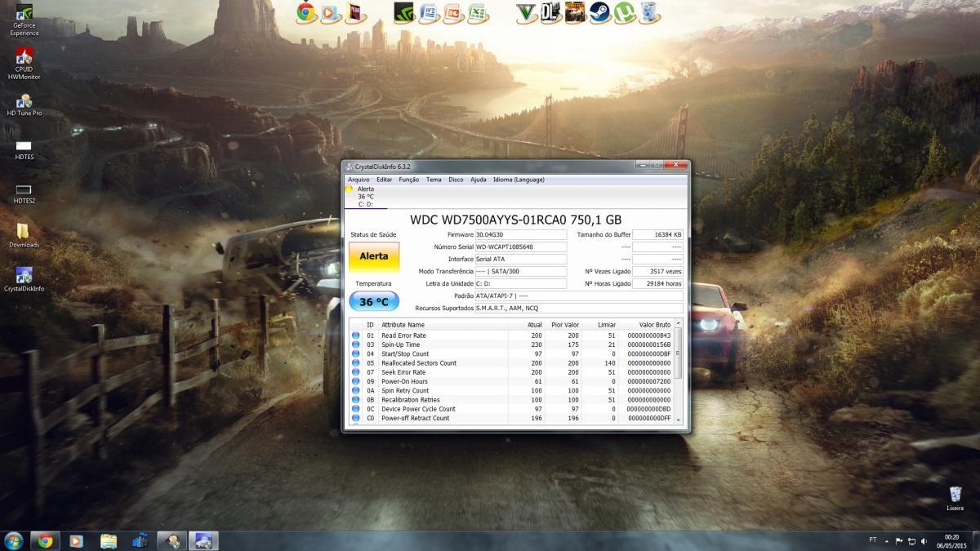The image size is (980, 551).
Task: Open the recycle bin icon in the top dock
Action: [x=649, y=11]
